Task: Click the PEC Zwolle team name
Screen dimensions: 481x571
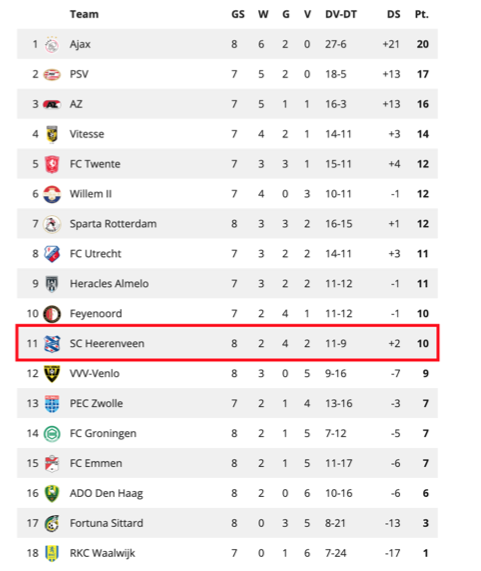Action: coord(96,403)
